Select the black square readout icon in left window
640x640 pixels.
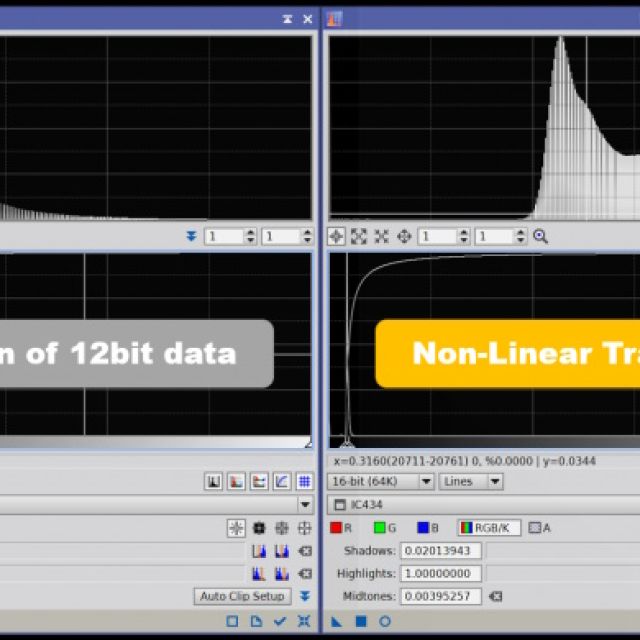(259, 528)
